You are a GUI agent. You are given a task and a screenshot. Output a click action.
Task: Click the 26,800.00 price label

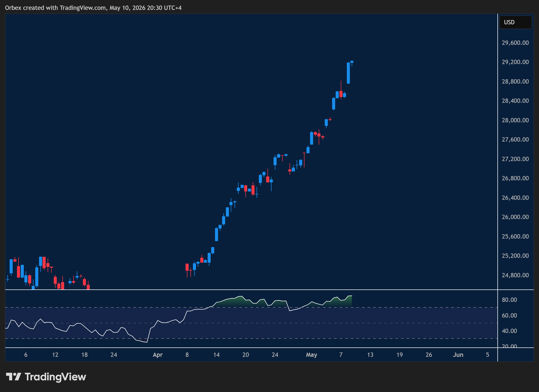[515, 178]
